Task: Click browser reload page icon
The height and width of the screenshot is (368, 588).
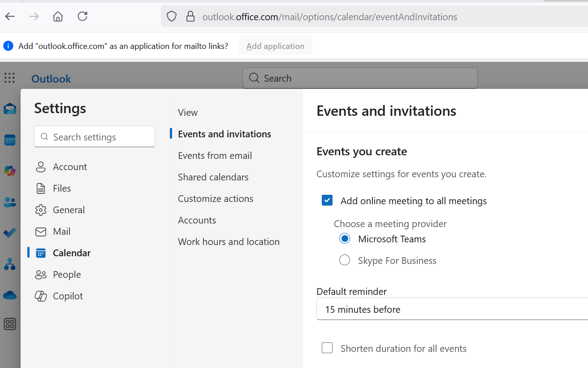Action: coord(82,17)
